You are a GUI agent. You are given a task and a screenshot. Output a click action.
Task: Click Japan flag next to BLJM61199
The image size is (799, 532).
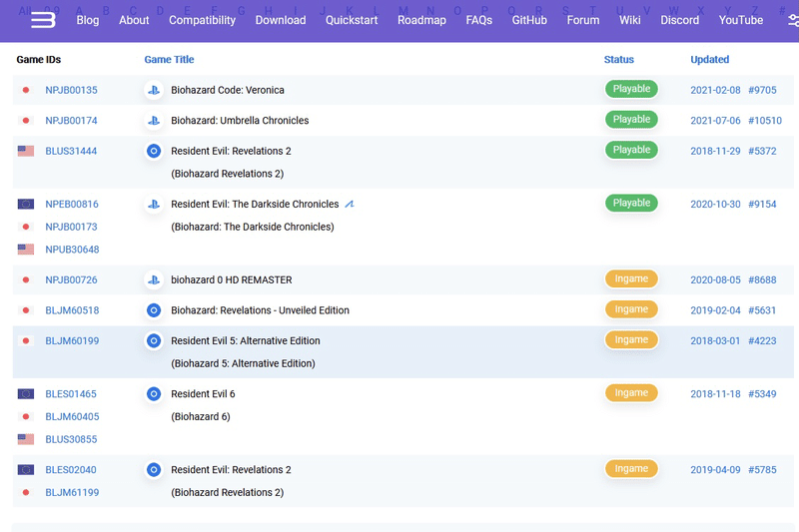pyautogui.click(x=26, y=493)
